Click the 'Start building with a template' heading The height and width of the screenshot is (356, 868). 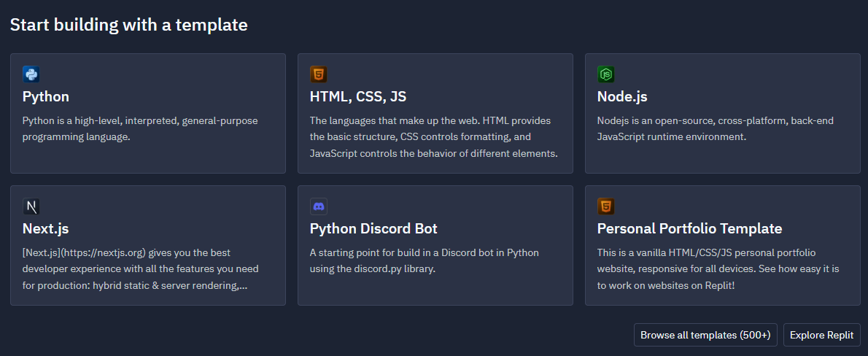129,25
